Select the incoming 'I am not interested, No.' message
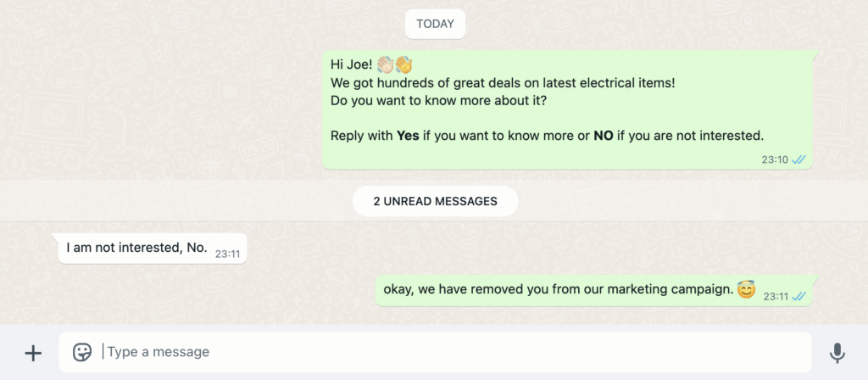868x380 pixels. point(153,249)
